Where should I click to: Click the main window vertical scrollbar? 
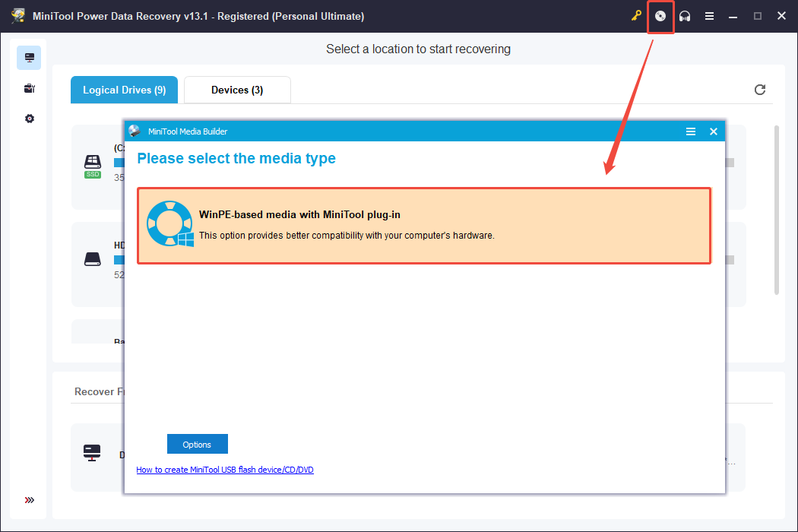(x=777, y=210)
